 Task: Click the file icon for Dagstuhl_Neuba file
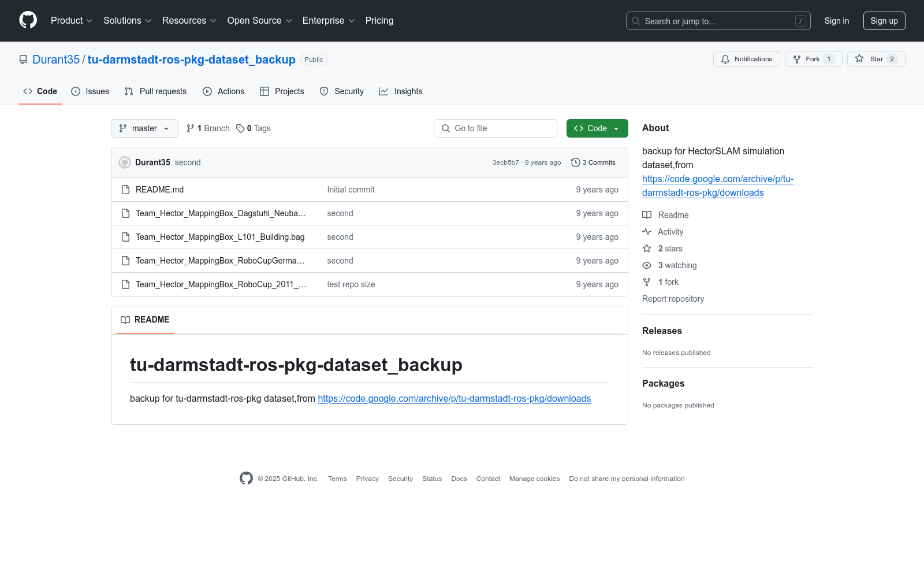[x=125, y=213]
